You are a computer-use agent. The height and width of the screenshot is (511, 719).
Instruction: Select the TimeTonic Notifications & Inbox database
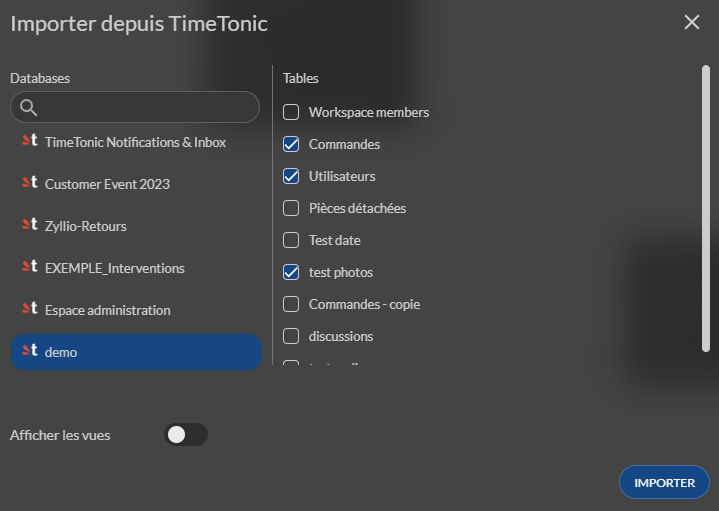135,142
